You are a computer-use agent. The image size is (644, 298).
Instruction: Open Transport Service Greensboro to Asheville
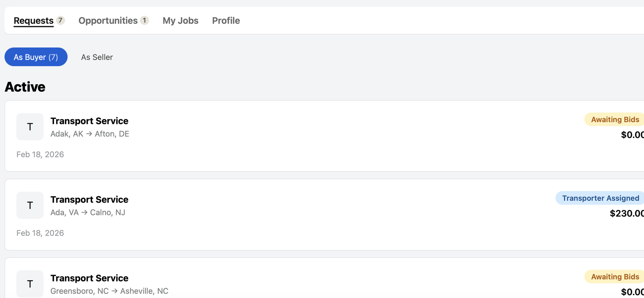324,278
